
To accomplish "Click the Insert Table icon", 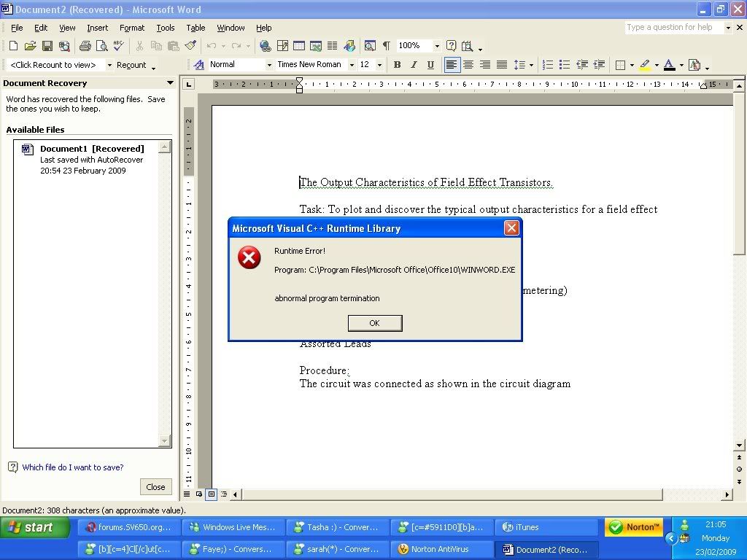I will point(299,46).
